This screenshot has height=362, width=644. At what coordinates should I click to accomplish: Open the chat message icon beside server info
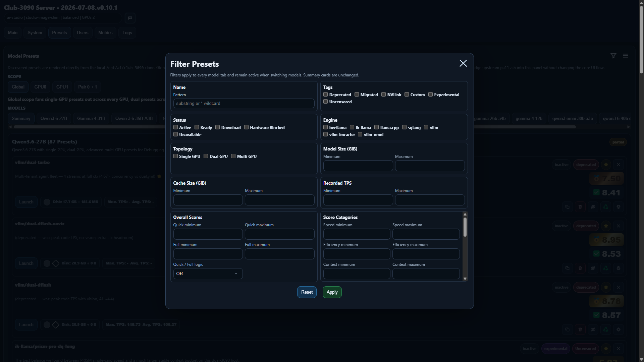(x=130, y=18)
